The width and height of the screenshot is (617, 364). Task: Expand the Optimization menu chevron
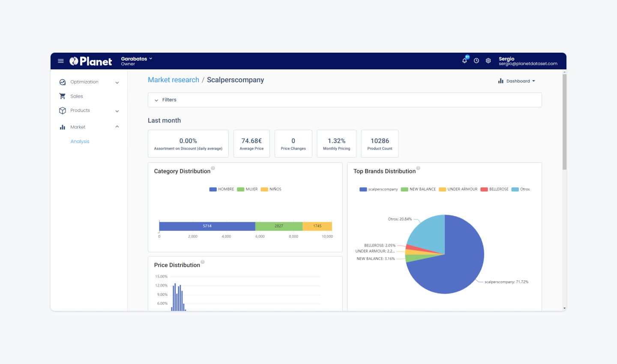click(x=117, y=83)
